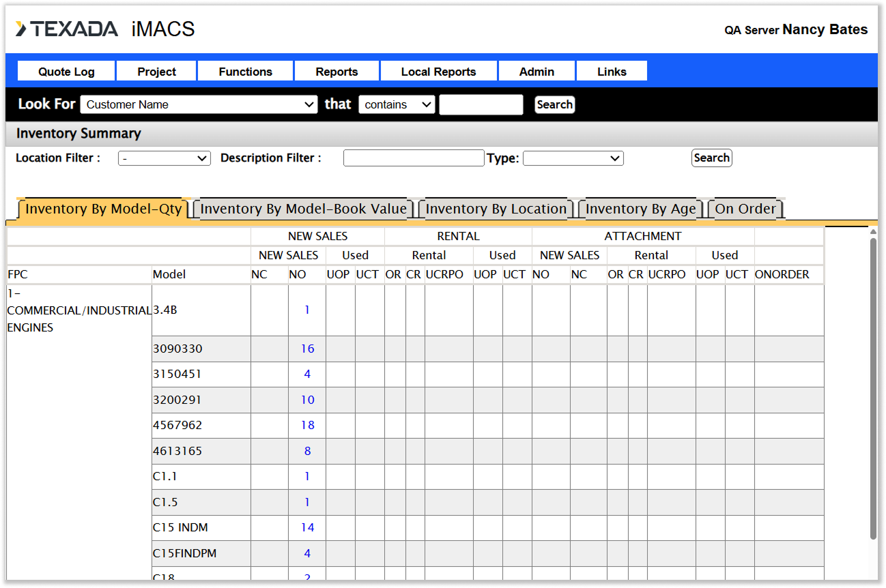Open the Admin menu
Screen dimensions: 886x588
pyautogui.click(x=537, y=72)
